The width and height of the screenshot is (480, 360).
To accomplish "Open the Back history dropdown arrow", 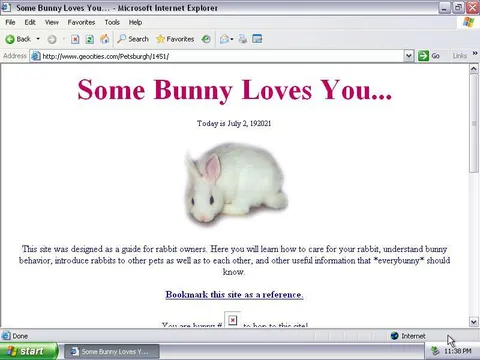I will 38,39.
